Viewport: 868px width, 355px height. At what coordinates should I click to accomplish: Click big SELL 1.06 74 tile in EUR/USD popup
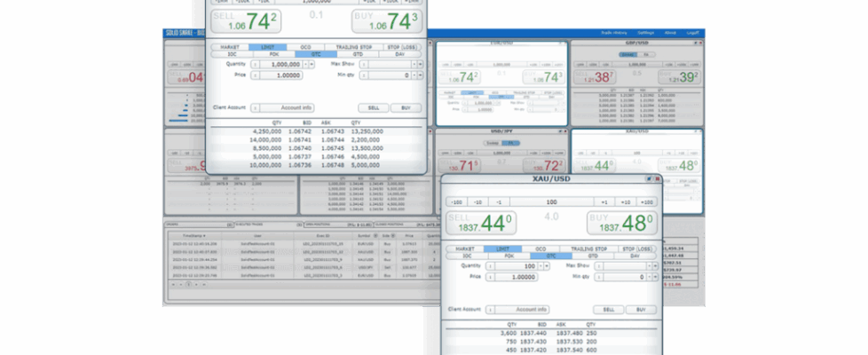[246, 21]
